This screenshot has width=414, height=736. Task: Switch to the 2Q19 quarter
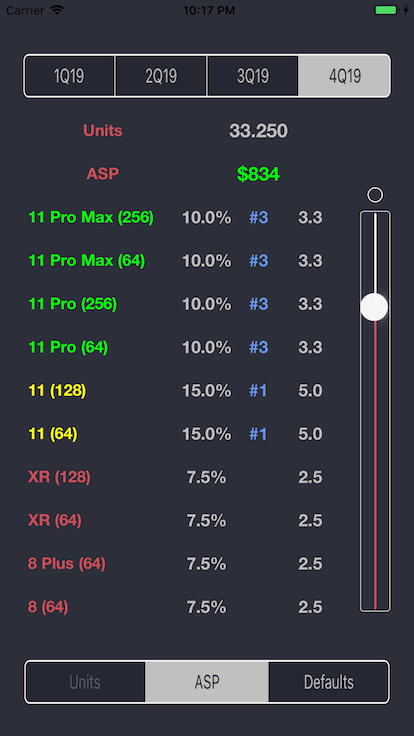click(161, 76)
